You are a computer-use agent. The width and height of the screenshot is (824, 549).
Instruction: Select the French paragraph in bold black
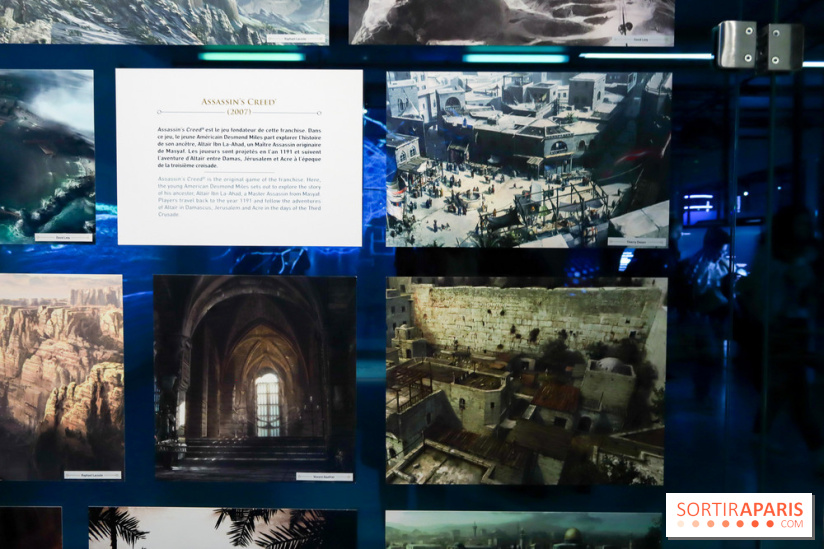(239, 148)
